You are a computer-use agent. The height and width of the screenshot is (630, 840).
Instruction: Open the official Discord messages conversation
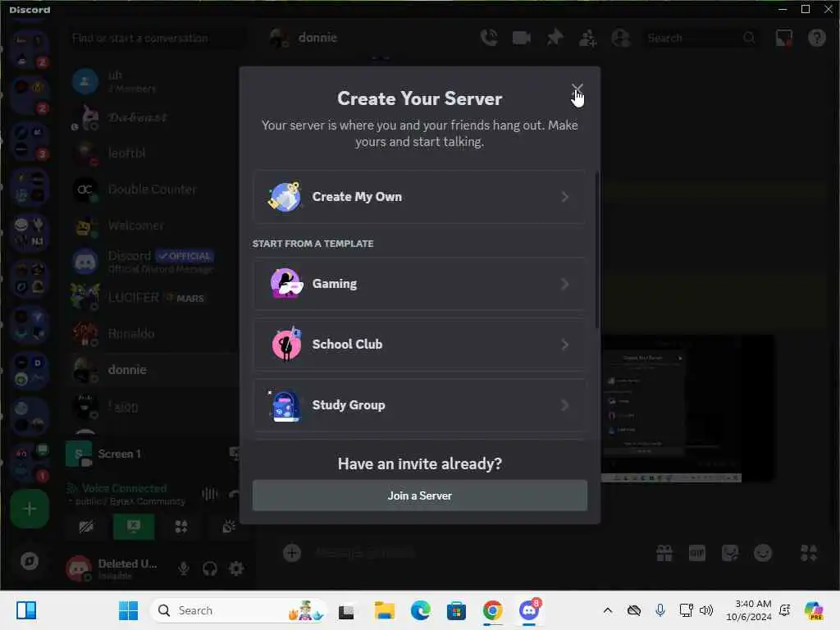tap(153, 262)
